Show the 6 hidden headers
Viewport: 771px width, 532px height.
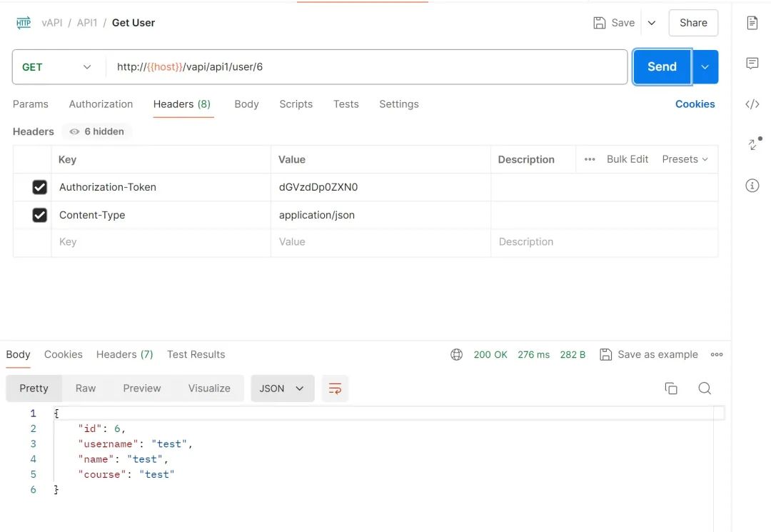point(97,132)
